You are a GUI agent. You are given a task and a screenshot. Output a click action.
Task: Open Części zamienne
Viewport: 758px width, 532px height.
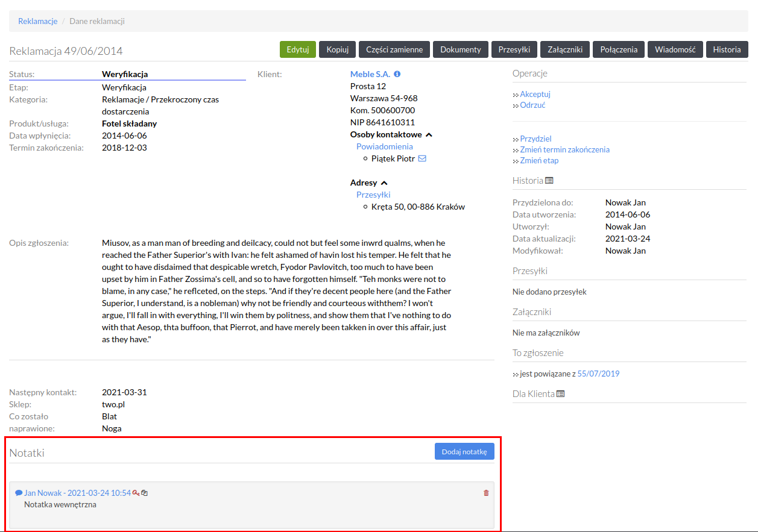pos(394,49)
